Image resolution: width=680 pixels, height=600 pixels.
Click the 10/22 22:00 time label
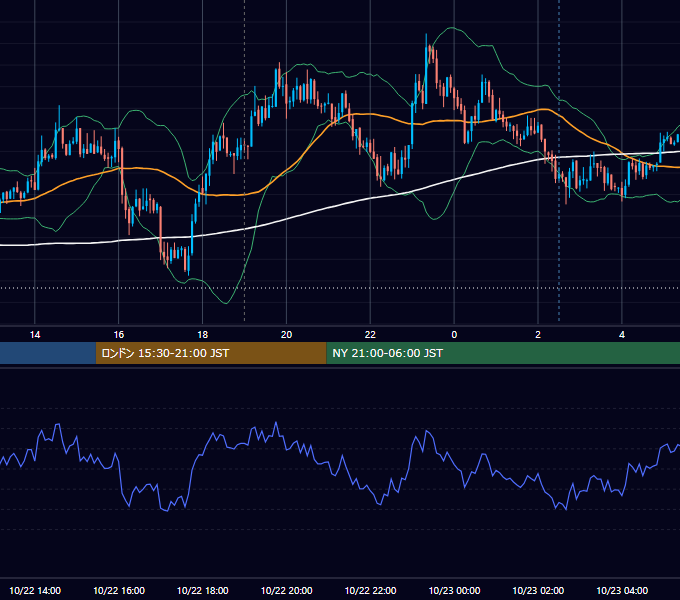[x=370, y=590]
